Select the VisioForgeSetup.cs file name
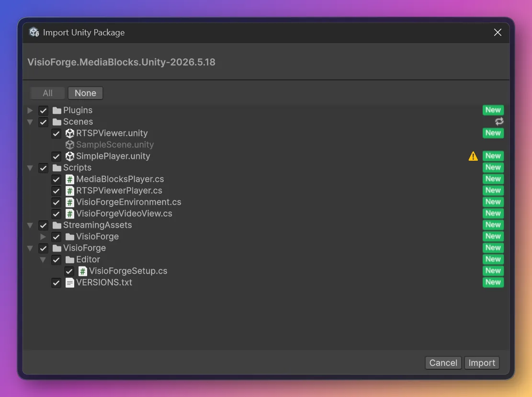The image size is (532, 397). tap(128, 271)
